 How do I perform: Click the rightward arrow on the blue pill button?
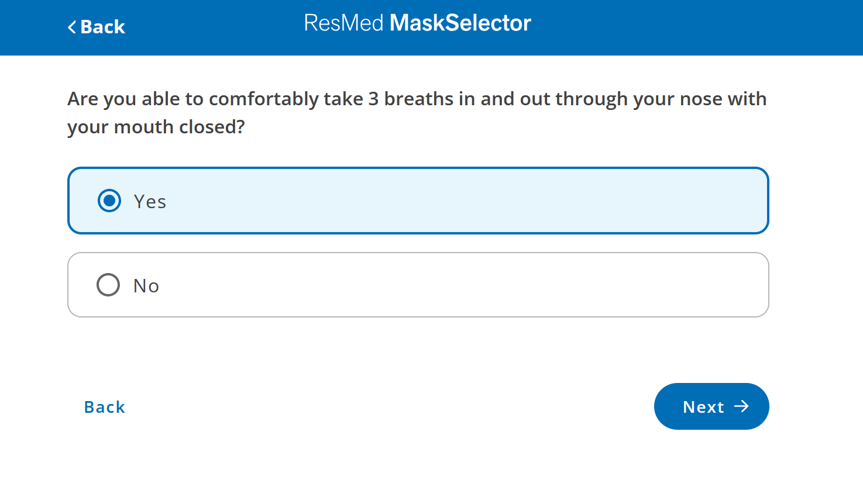(742, 406)
